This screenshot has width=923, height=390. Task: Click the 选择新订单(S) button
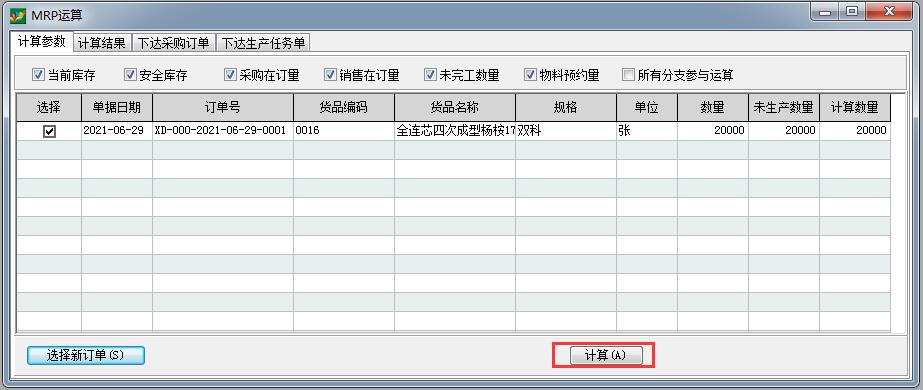coord(85,355)
